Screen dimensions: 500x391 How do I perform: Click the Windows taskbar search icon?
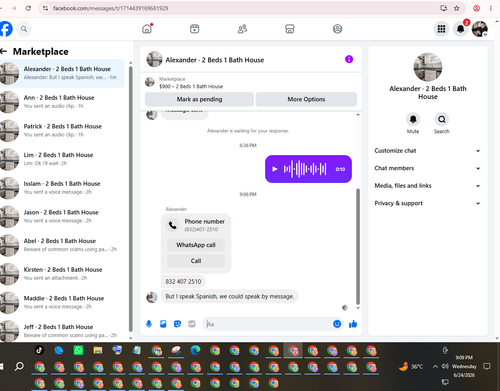tap(19, 367)
